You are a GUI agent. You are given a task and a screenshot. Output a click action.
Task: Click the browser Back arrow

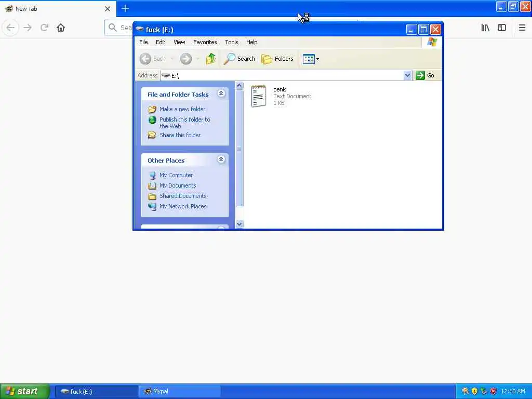(x=10, y=28)
